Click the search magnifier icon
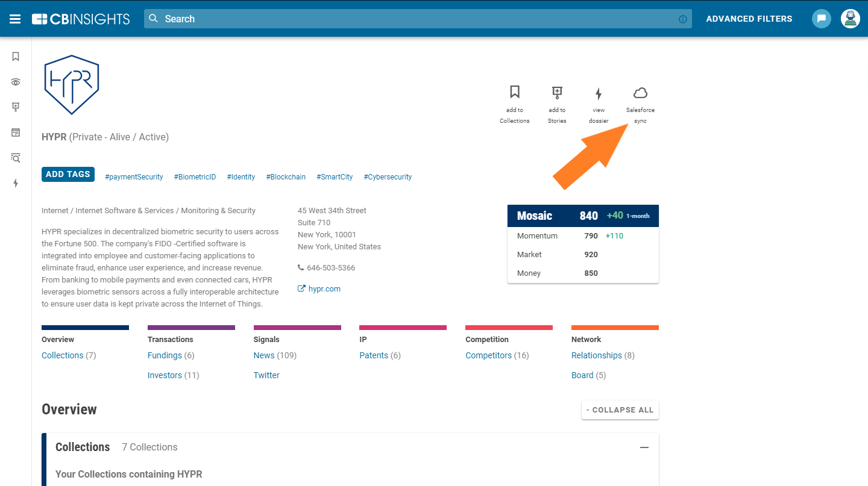Image resolution: width=868 pixels, height=486 pixels. [x=154, y=19]
